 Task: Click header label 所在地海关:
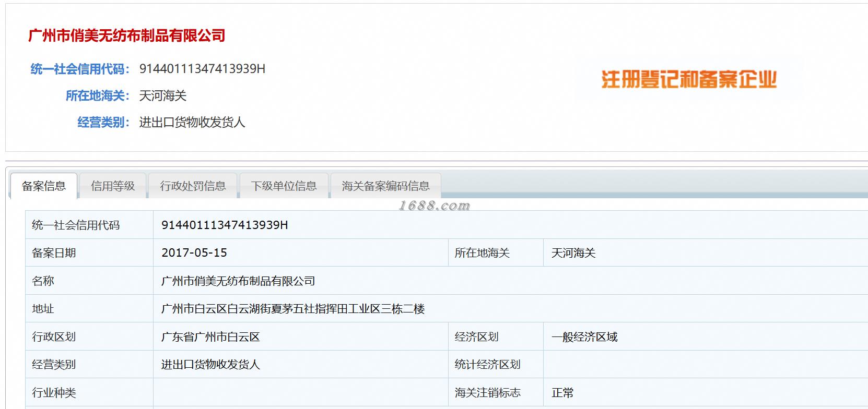[98, 96]
